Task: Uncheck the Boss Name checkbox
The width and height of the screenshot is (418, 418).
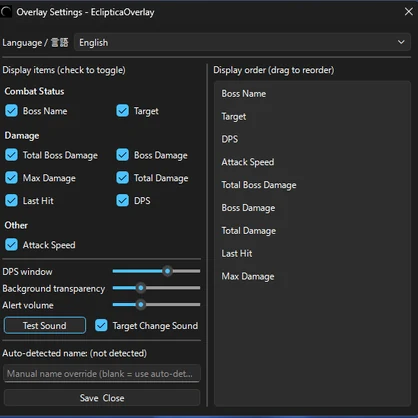Action: point(11,111)
